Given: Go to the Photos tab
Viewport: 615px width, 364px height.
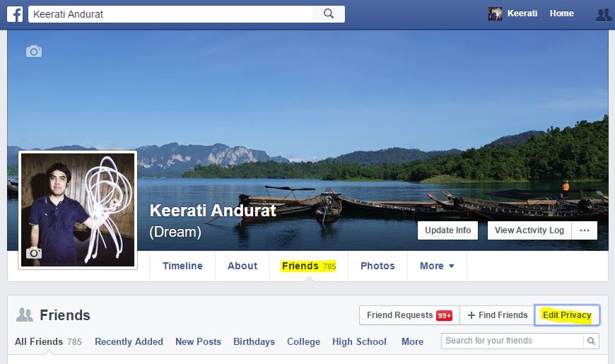Looking at the screenshot, I should click(x=377, y=266).
